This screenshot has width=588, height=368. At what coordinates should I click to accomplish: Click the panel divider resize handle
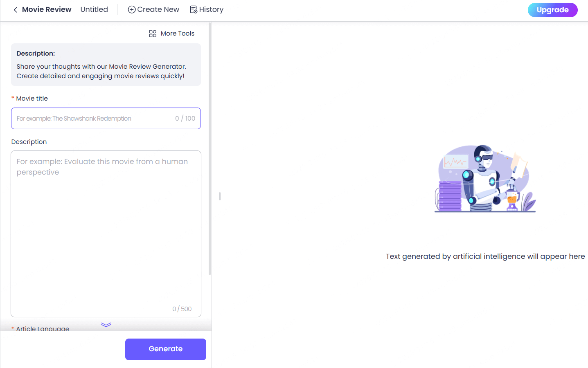pos(220,196)
